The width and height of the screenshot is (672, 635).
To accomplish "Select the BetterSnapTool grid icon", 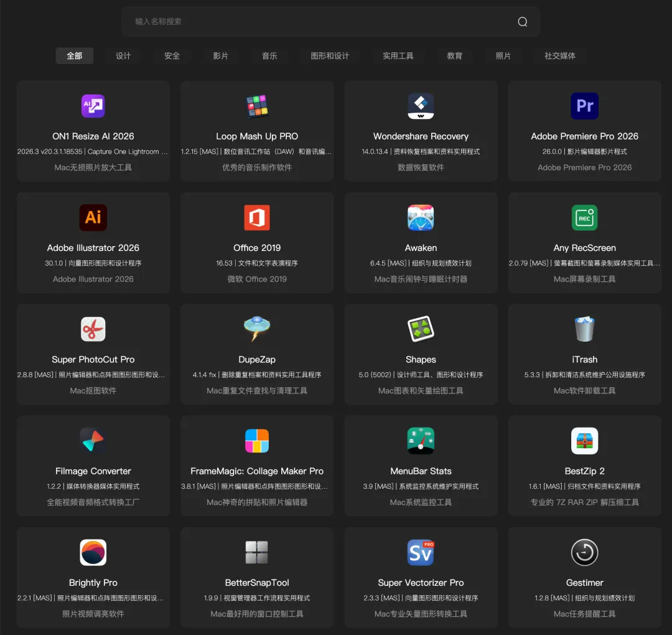I will [x=257, y=552].
